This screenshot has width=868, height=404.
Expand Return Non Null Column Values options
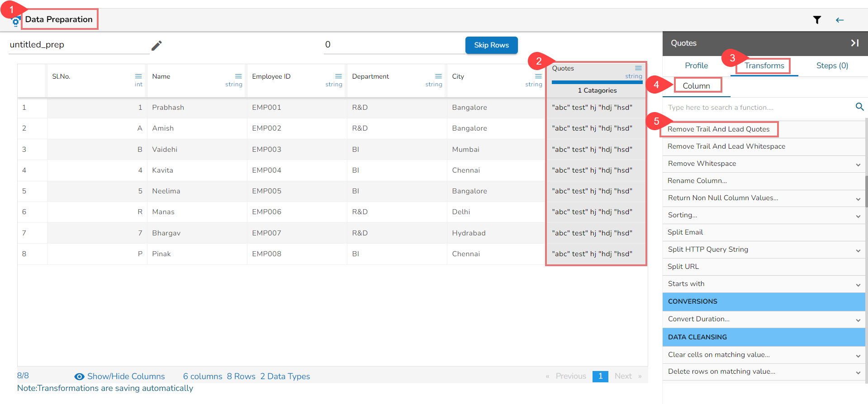click(858, 199)
